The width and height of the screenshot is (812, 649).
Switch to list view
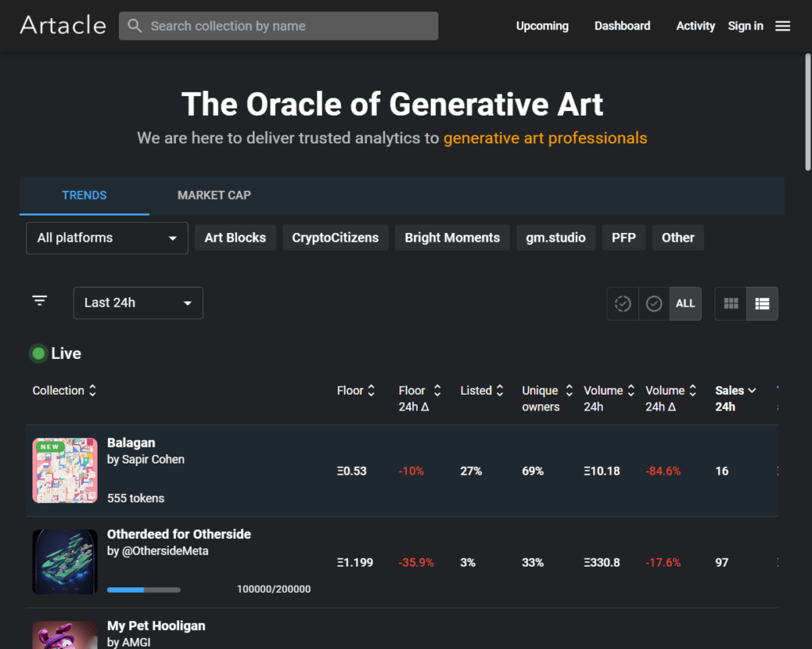762,304
